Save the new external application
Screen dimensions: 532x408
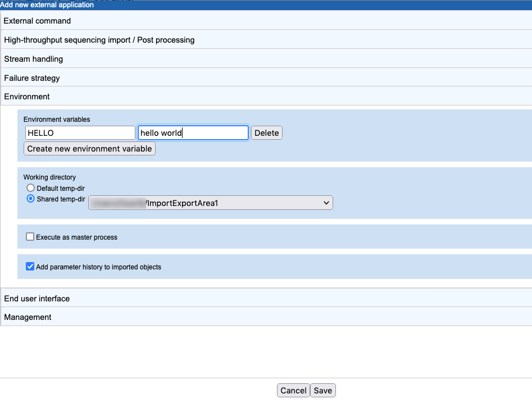tap(323, 391)
